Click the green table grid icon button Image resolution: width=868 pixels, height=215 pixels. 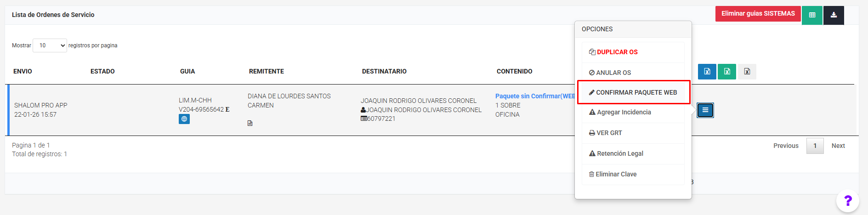pyautogui.click(x=812, y=15)
